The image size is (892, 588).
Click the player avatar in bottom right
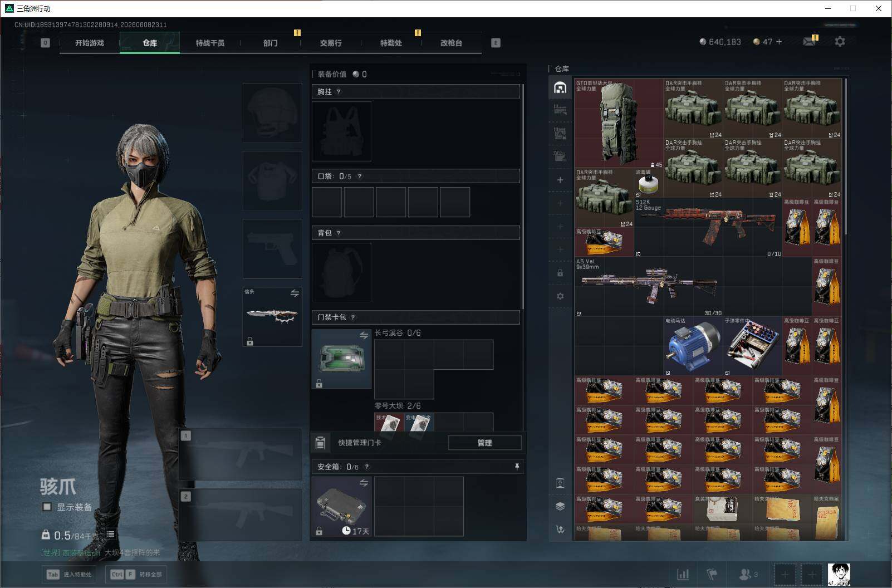(839, 574)
